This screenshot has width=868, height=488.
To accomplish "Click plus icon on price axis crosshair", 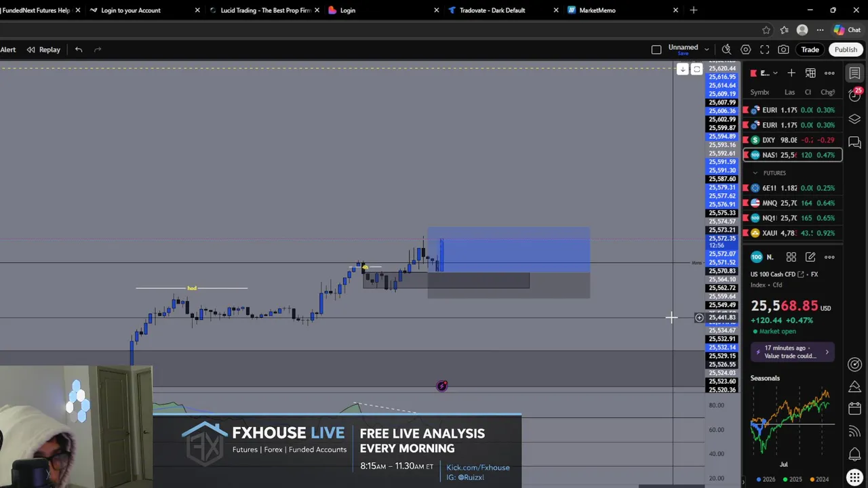I will tap(699, 317).
